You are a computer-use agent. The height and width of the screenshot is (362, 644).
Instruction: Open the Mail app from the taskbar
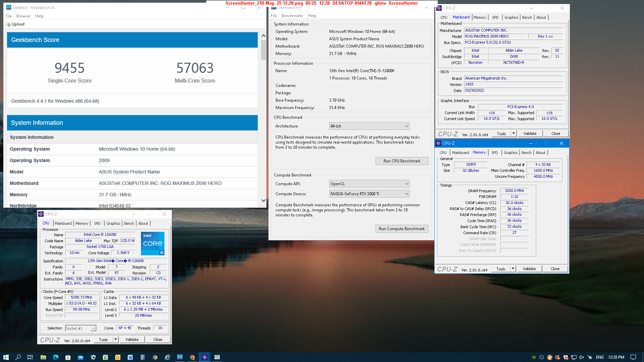pyautogui.click(x=81, y=357)
